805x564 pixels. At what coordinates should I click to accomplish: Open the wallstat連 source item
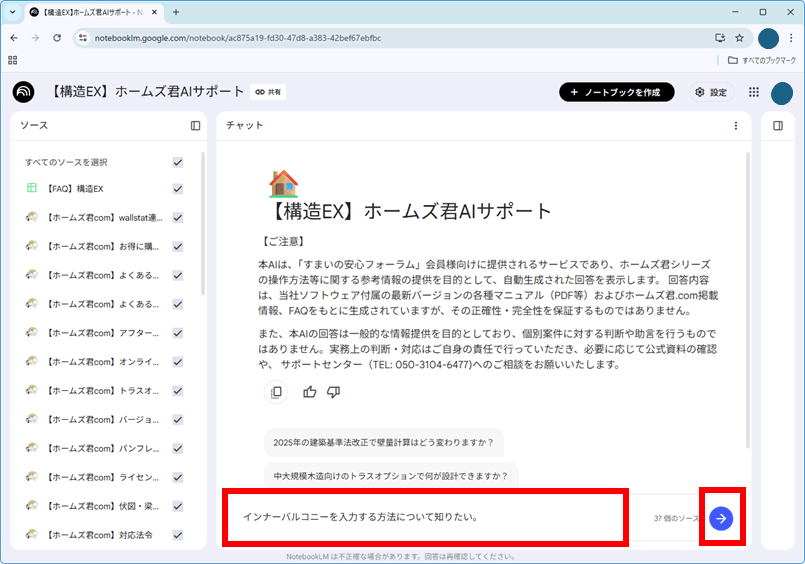pyautogui.click(x=104, y=218)
